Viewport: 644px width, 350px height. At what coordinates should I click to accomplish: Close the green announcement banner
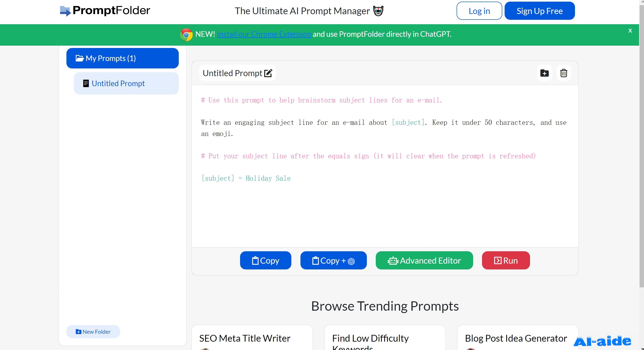click(x=630, y=31)
